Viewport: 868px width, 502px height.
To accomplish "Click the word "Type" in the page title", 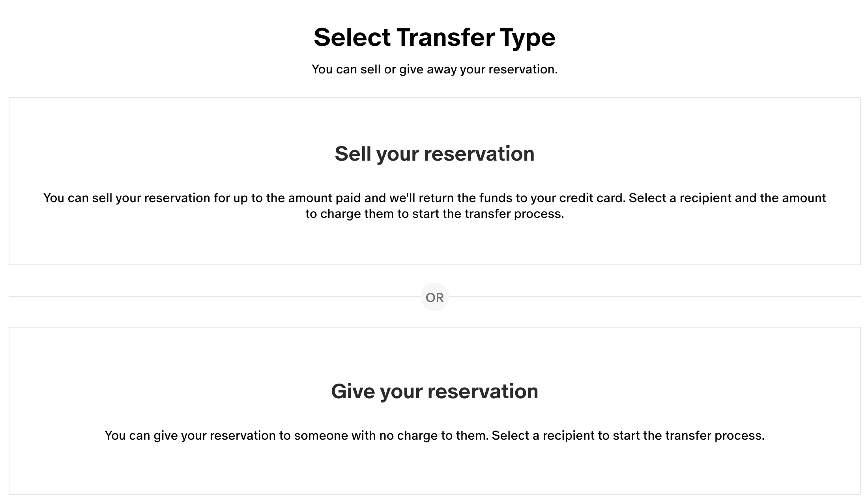I will click(528, 37).
